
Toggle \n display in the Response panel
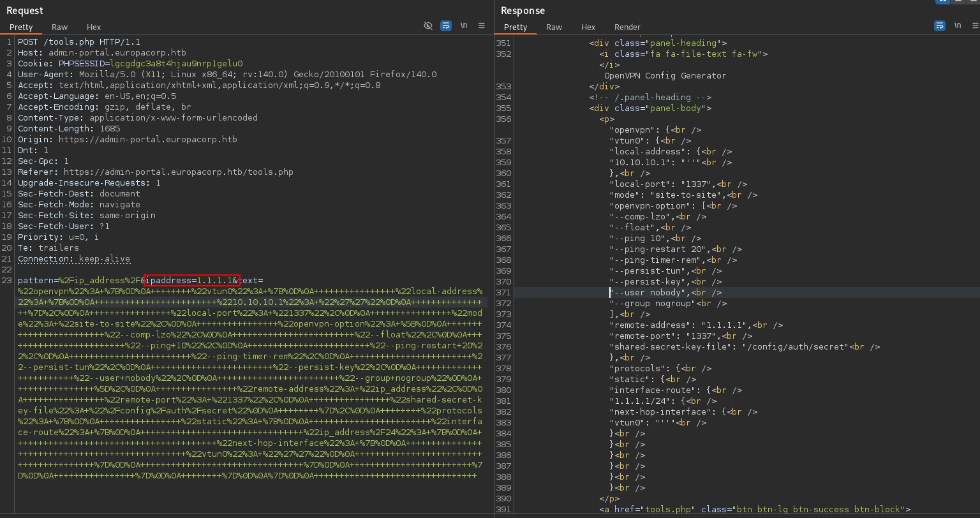click(x=958, y=26)
